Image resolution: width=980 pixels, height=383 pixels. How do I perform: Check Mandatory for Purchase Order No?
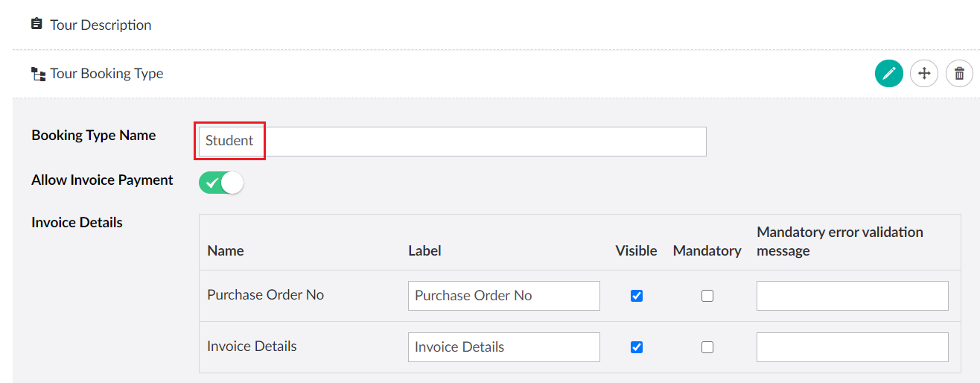coord(707,296)
